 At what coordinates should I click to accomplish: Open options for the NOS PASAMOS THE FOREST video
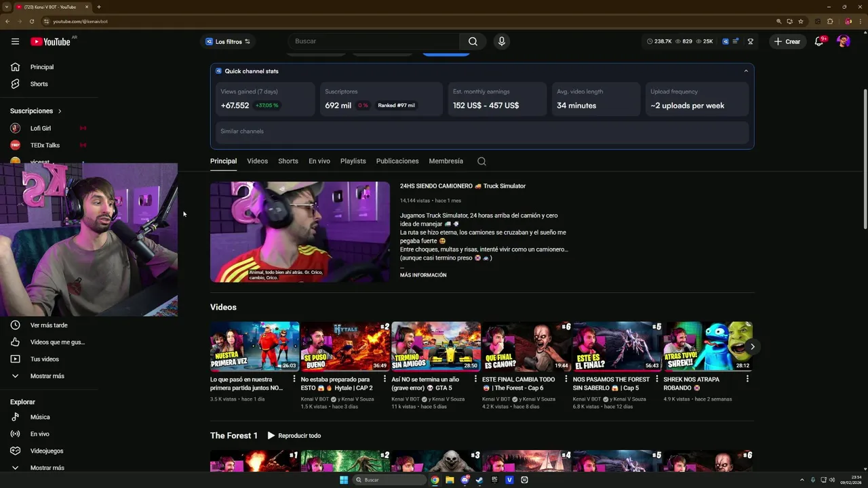pyautogui.click(x=656, y=380)
